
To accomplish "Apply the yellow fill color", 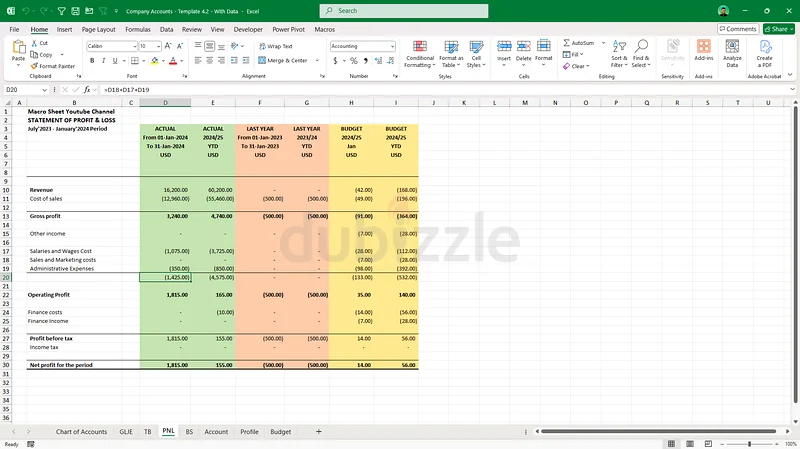I will (155, 61).
